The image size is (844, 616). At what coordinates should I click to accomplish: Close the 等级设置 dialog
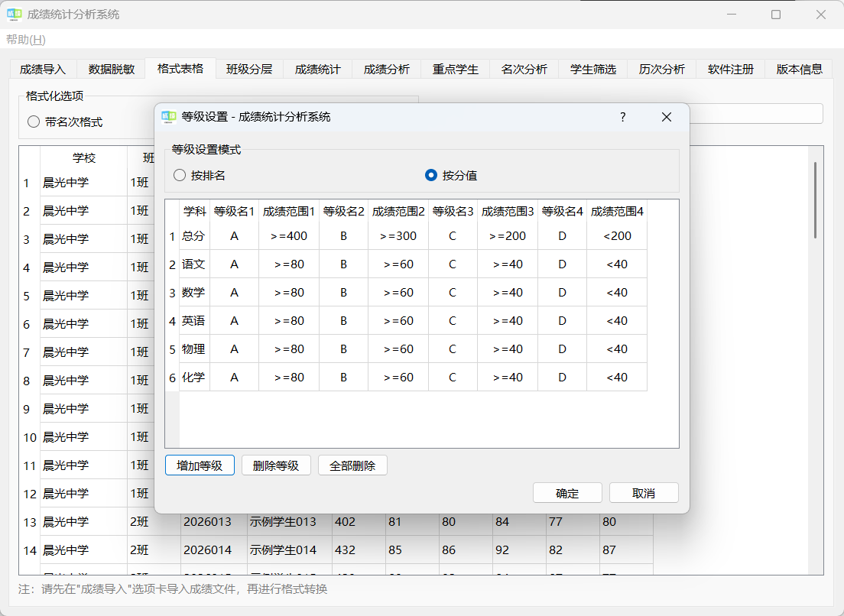(667, 117)
